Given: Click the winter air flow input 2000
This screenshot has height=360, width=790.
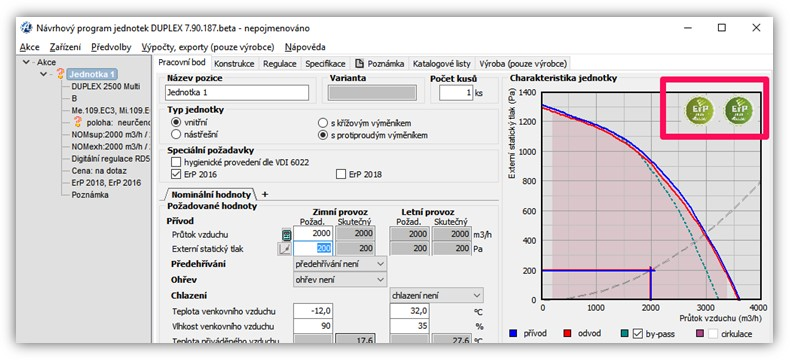Looking at the screenshot, I should (313, 234).
